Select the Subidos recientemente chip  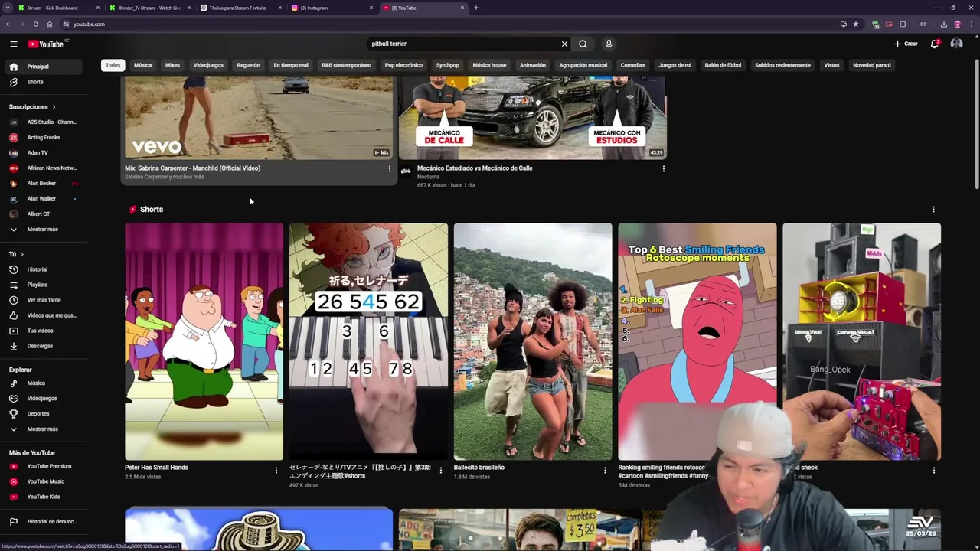[x=782, y=65]
